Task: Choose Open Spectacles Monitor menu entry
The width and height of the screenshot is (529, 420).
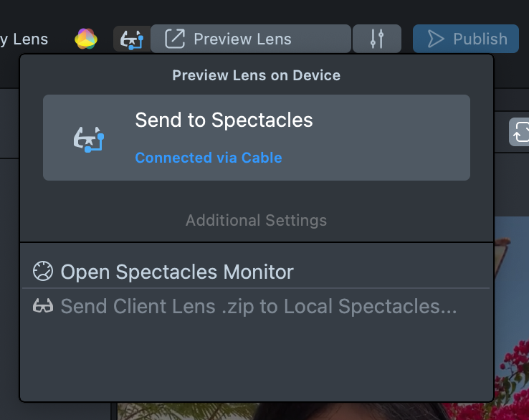Action: click(256, 272)
